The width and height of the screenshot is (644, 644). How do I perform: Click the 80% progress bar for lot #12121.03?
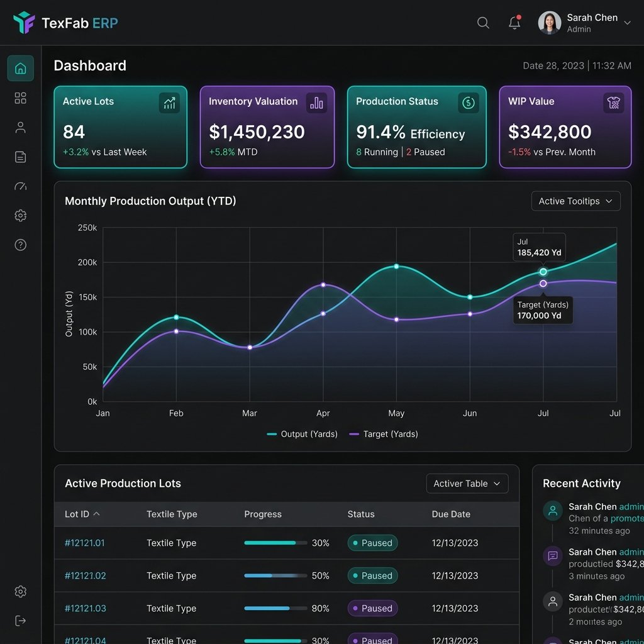point(275,608)
